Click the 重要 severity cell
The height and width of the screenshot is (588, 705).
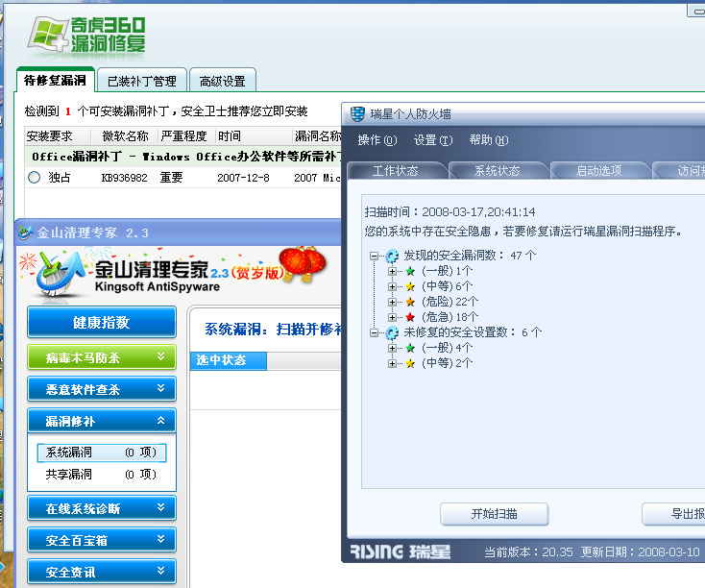pos(171,177)
